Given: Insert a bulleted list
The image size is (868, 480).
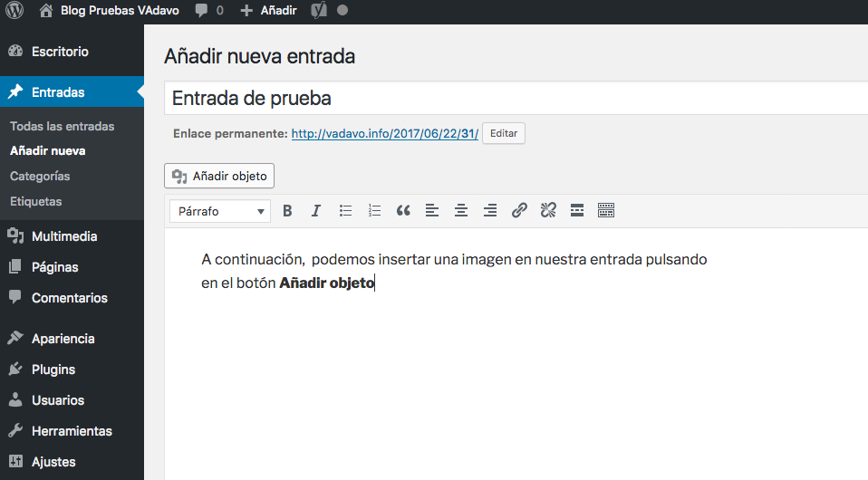Looking at the screenshot, I should 345,211.
